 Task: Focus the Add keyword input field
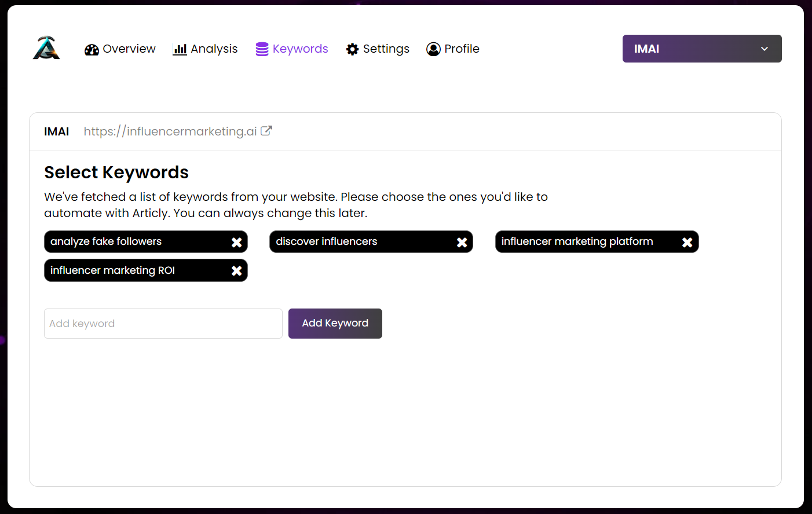click(x=163, y=324)
